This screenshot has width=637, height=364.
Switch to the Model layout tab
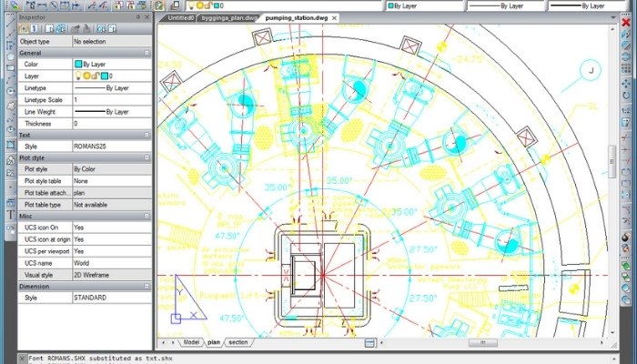coord(191,342)
